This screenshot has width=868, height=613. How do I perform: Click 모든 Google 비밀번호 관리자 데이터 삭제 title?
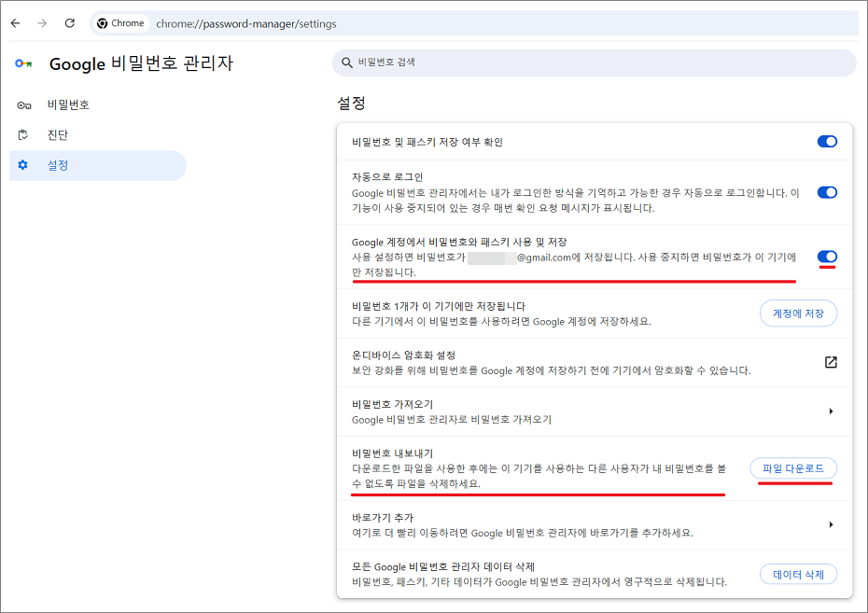(x=443, y=566)
